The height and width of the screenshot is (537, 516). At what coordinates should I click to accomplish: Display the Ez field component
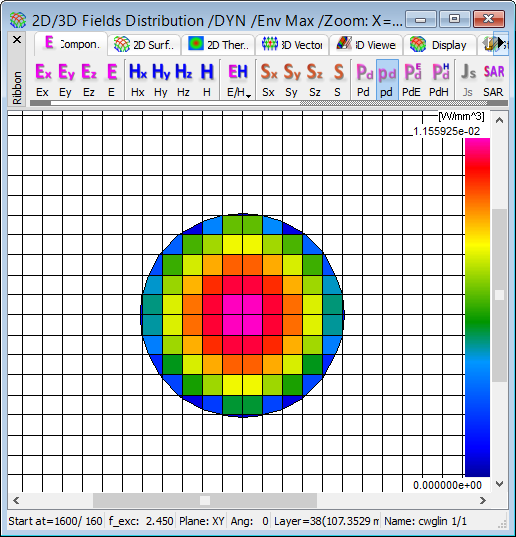click(x=89, y=80)
